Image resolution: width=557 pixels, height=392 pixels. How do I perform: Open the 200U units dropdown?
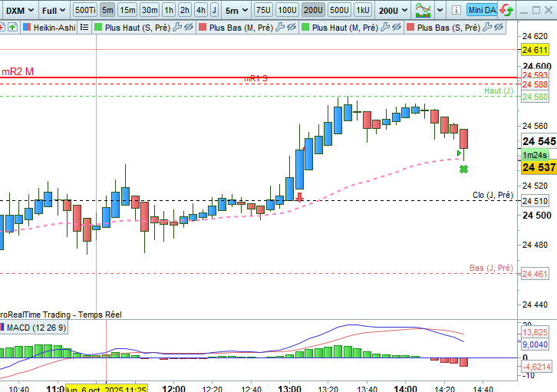[x=393, y=10]
